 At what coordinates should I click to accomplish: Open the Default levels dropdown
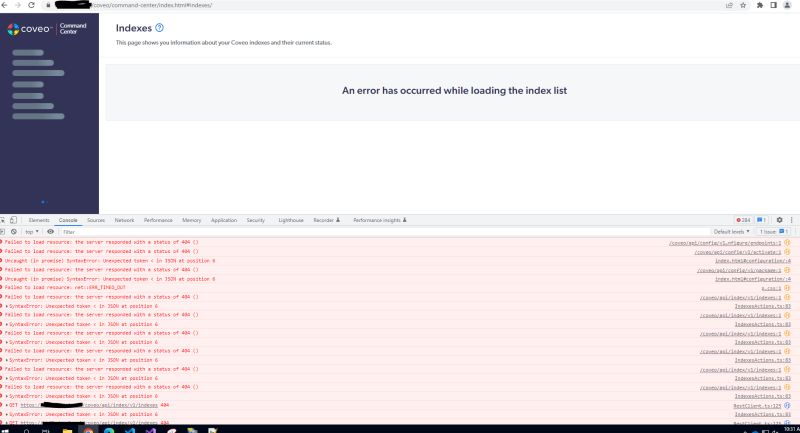point(731,232)
